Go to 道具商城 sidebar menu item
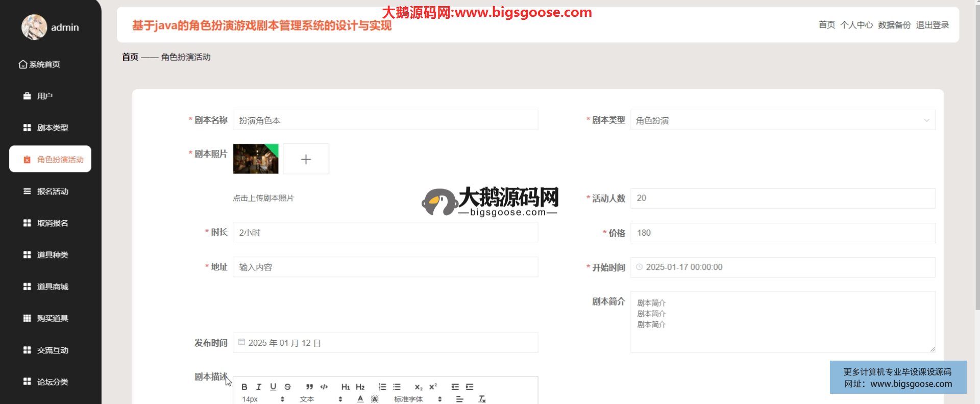The width and height of the screenshot is (980, 404). (x=52, y=287)
